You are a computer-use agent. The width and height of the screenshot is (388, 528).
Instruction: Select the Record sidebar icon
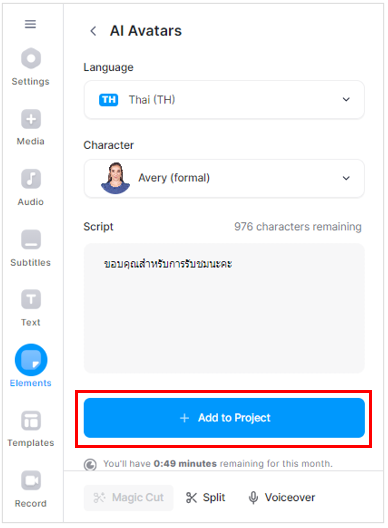coord(31,480)
